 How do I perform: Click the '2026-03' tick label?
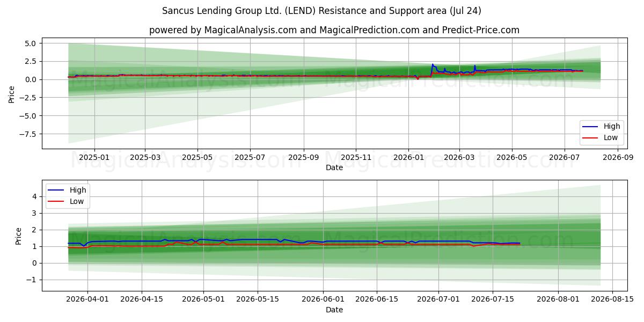[x=459, y=157]
